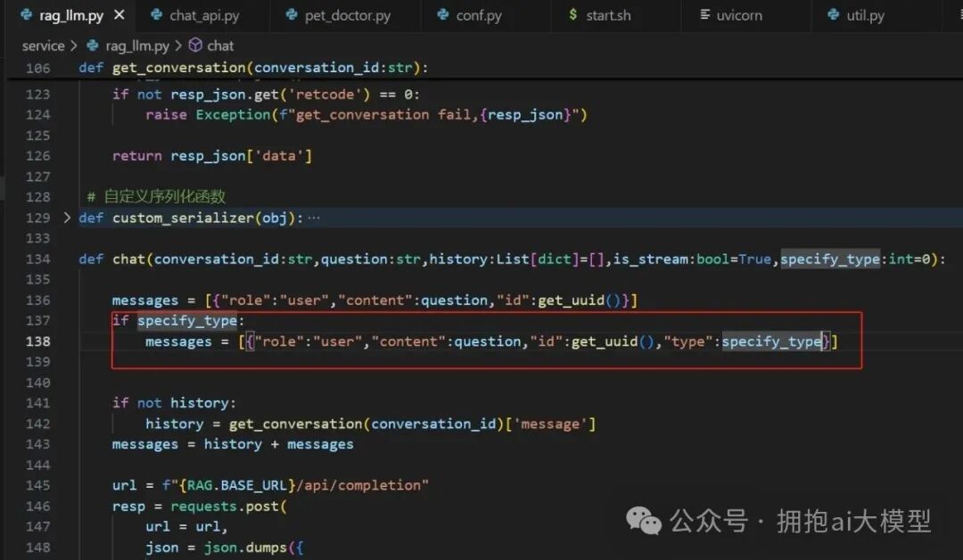The width and height of the screenshot is (963, 560).
Task: Switch to the start.sh tab
Action: click(608, 14)
